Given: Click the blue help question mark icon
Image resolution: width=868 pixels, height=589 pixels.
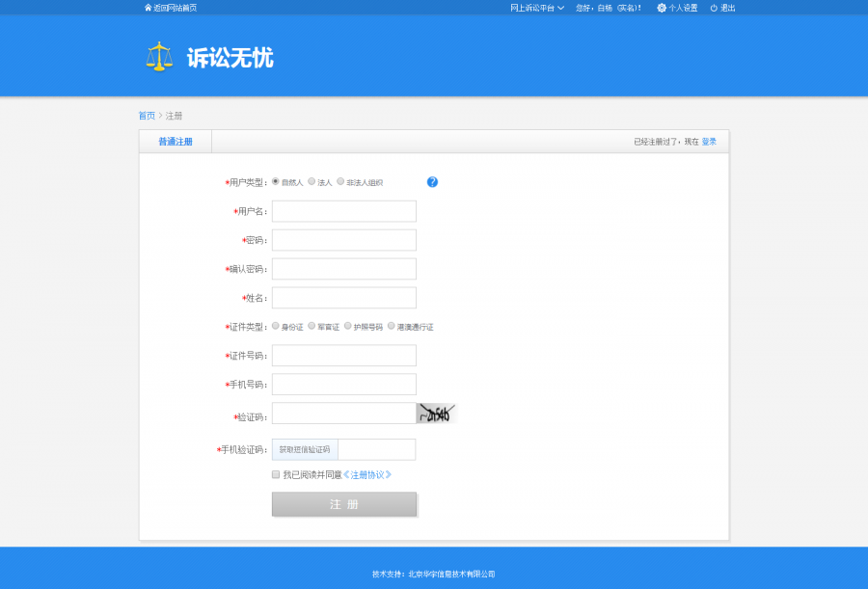Looking at the screenshot, I should [x=432, y=182].
